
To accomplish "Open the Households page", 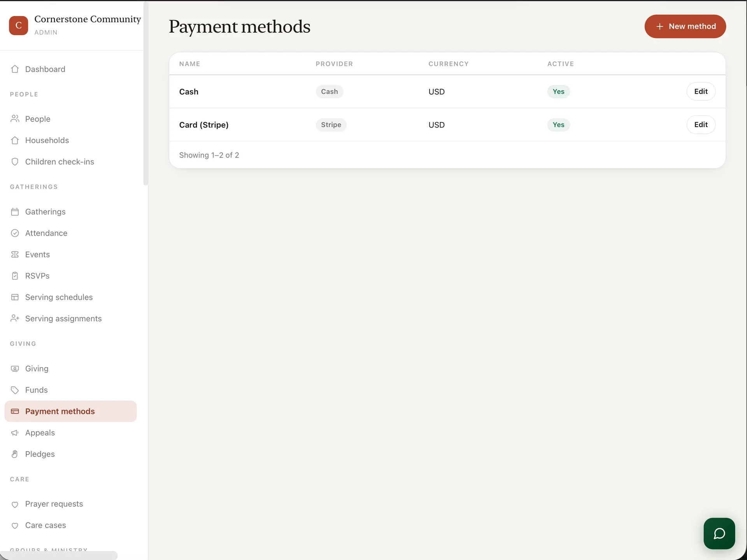I will (70, 140).
